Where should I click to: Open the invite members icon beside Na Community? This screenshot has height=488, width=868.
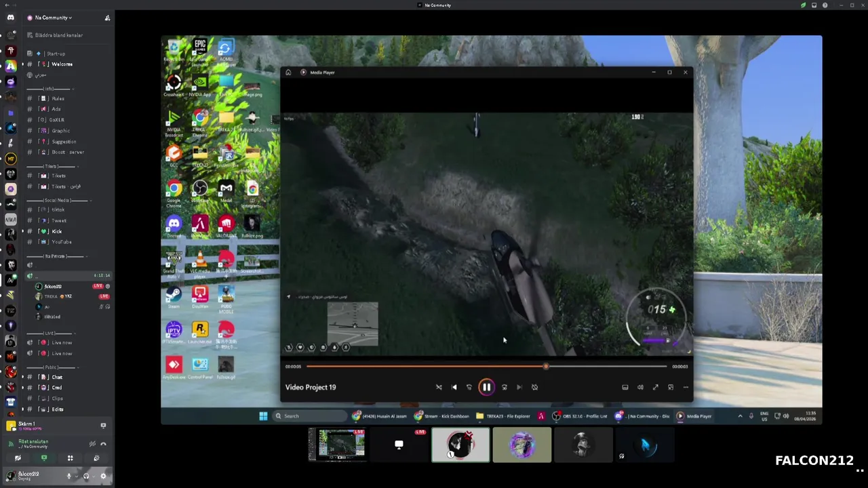point(107,18)
